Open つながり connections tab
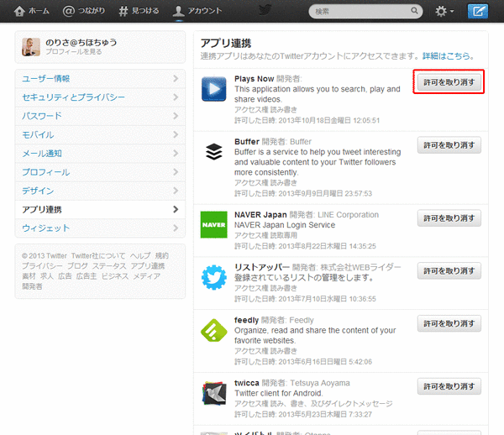This screenshot has width=504, height=435. point(83,11)
